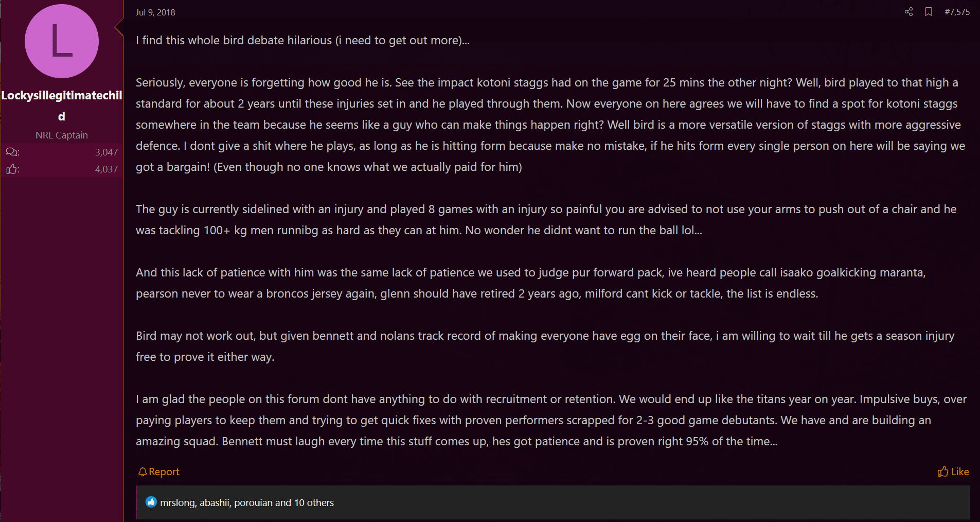View the user's 3,047 messages
Screen dimensions: 980x522
pyautogui.click(x=106, y=152)
